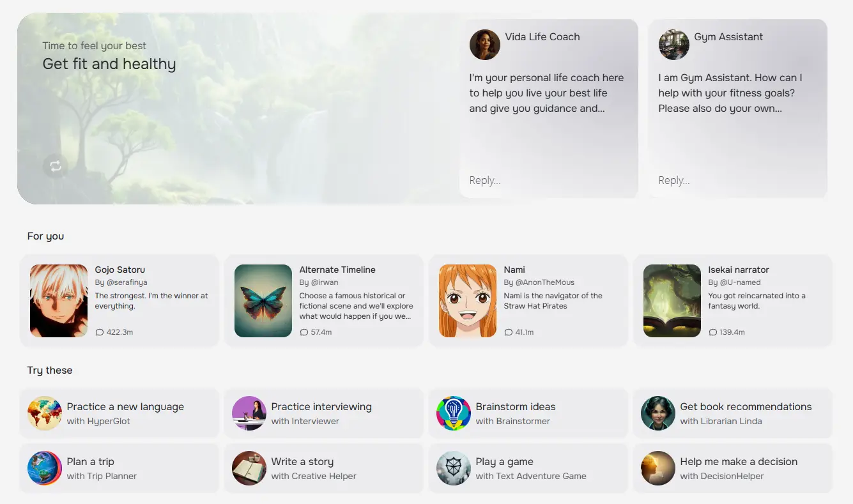853x504 pixels.
Task: Click the refresh icon on the banner
Action: [x=55, y=165]
